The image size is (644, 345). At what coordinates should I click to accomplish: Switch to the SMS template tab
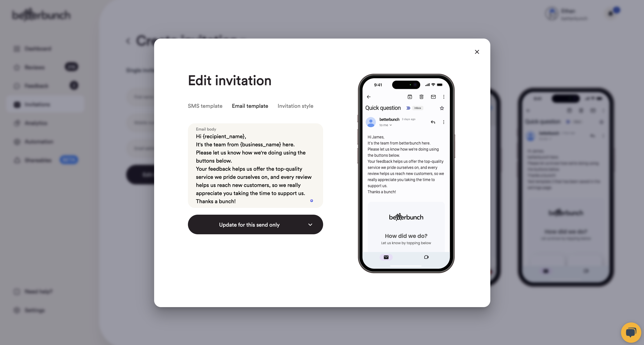(x=205, y=106)
